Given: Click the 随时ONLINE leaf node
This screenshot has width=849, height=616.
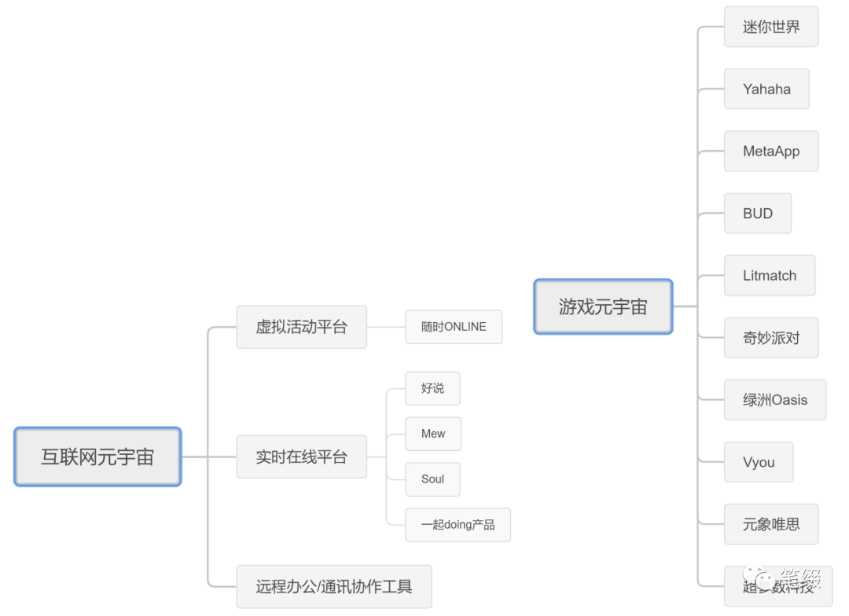Looking at the screenshot, I should 454,327.
